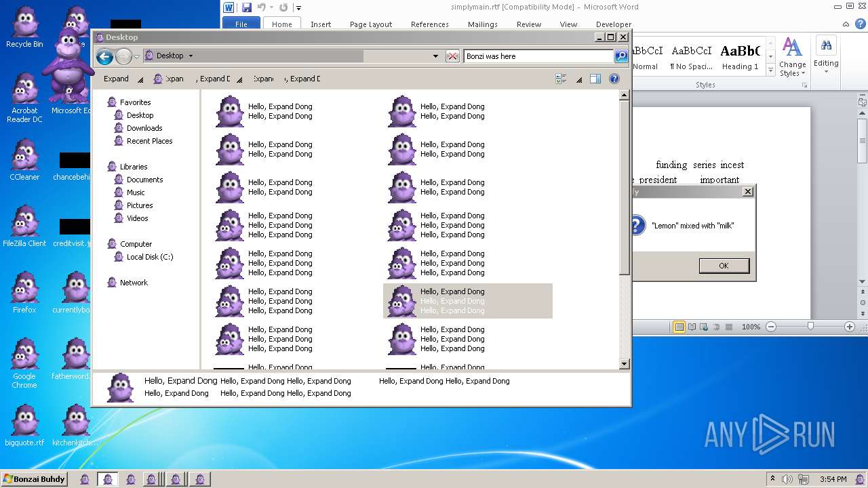868x488 pixels.
Task: Switch Word to Web Layout view
Action: 704,327
